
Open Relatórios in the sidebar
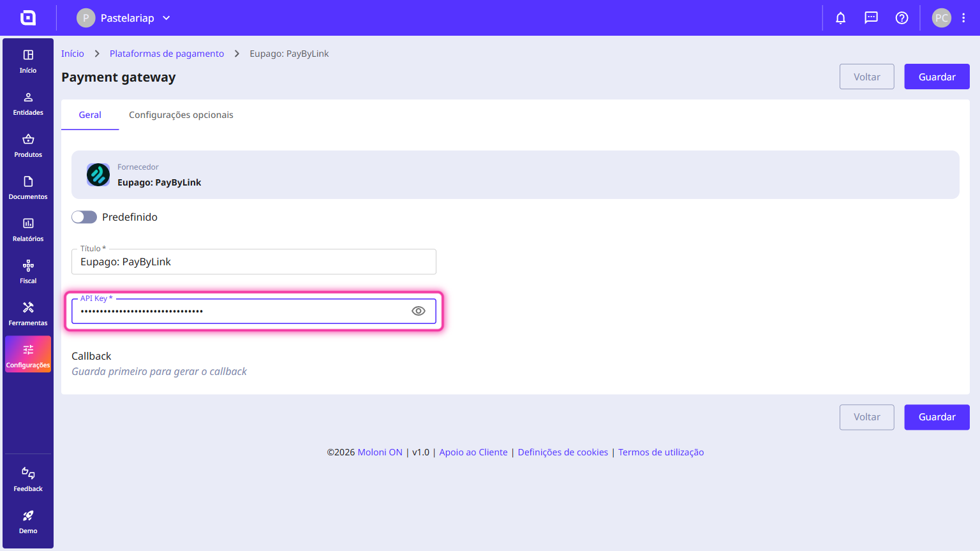tap(28, 230)
